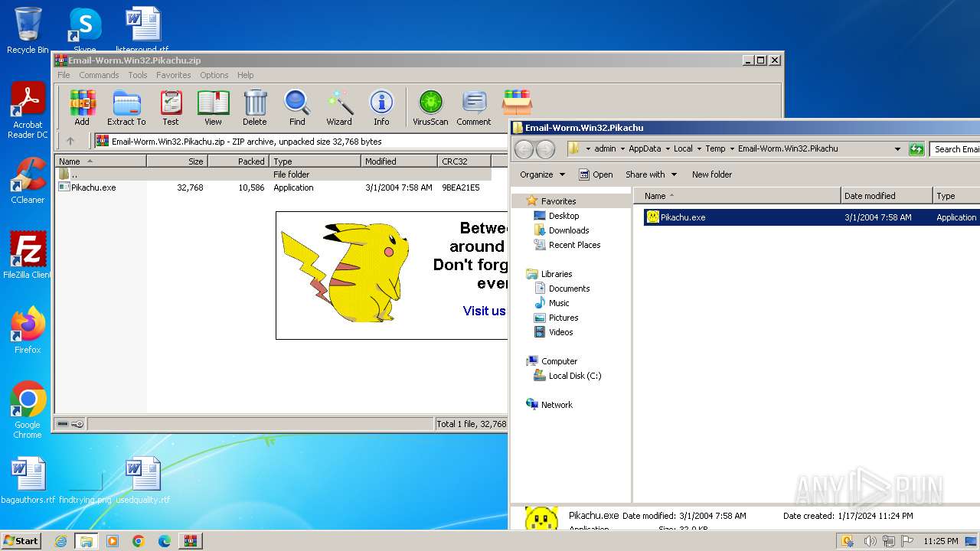Open Chrome from the taskbar

coord(139,541)
